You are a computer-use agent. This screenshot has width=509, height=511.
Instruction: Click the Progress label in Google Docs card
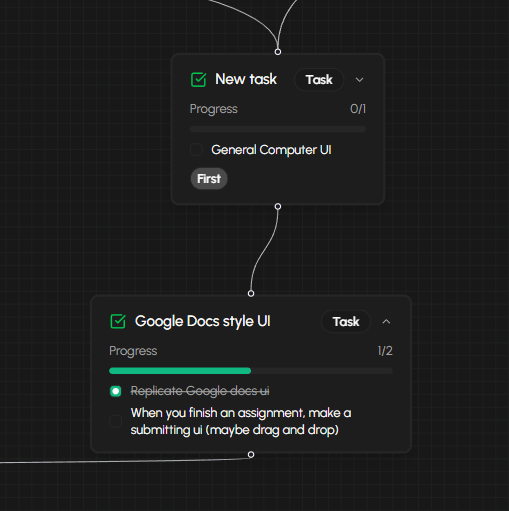coord(133,351)
